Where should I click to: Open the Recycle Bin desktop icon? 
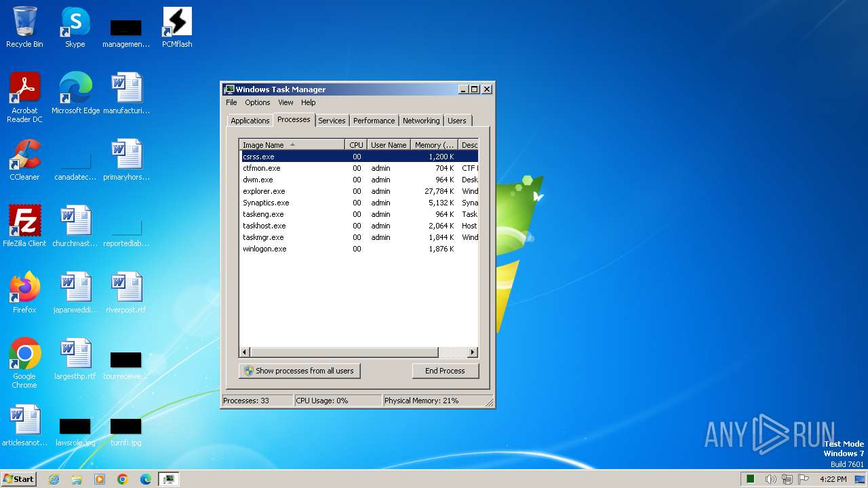24,27
